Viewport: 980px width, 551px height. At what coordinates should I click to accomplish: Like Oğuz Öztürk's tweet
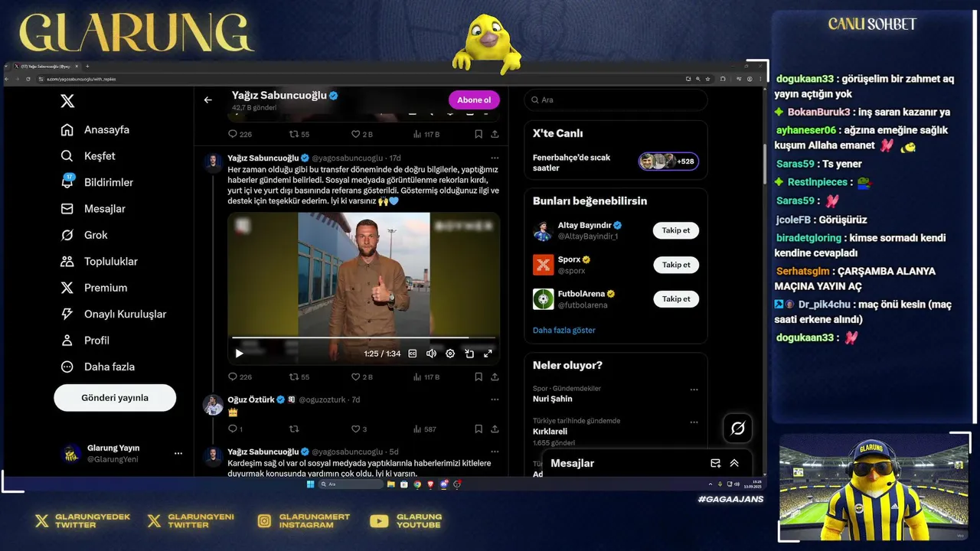pos(359,429)
